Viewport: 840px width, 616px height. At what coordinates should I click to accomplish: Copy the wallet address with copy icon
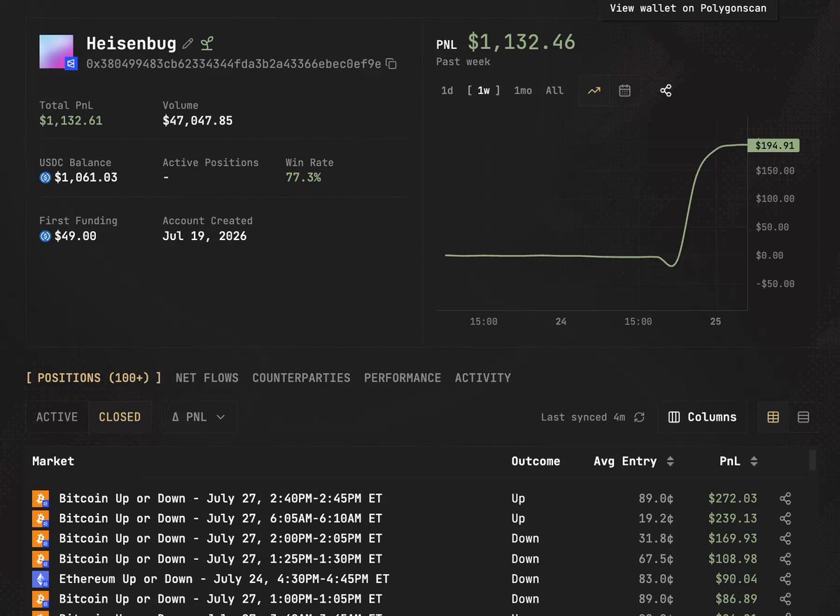click(391, 64)
